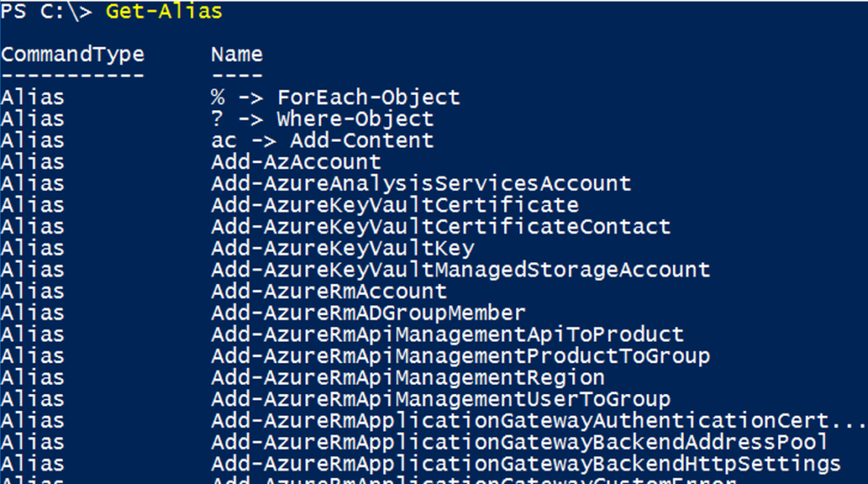868x484 pixels.
Task: Click Add-AzureKeyVaultCertificateContact entry
Action: click(x=441, y=226)
